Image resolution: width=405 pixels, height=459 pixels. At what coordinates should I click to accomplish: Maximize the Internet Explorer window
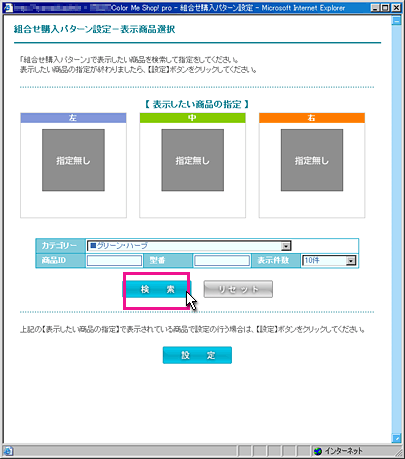click(385, 8)
